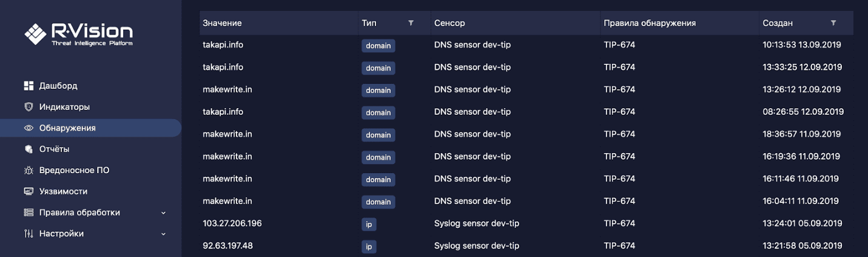This screenshot has width=868, height=257.
Task: Click the R-Vision logo
Action: point(78,33)
